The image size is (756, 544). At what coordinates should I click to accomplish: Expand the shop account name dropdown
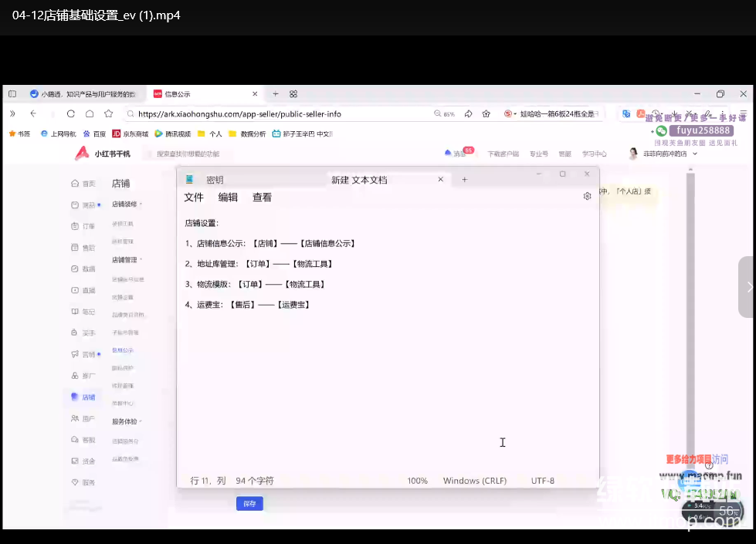(x=695, y=154)
